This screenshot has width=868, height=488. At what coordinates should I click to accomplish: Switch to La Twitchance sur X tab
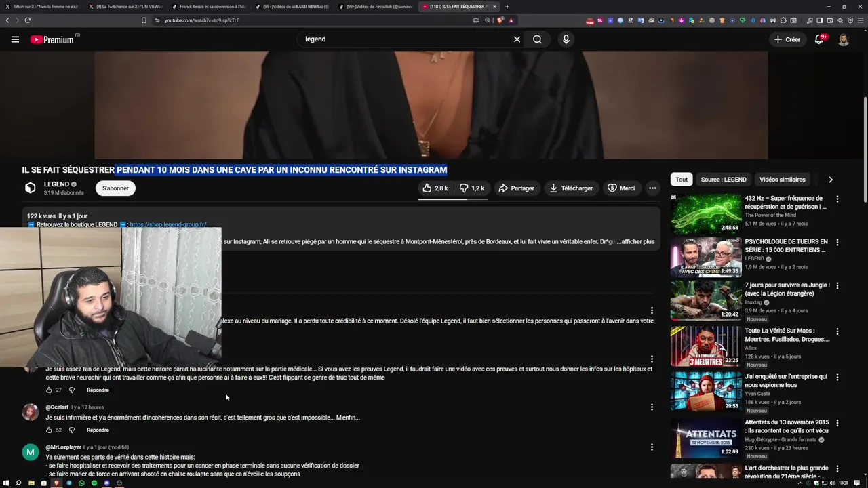[x=125, y=7]
